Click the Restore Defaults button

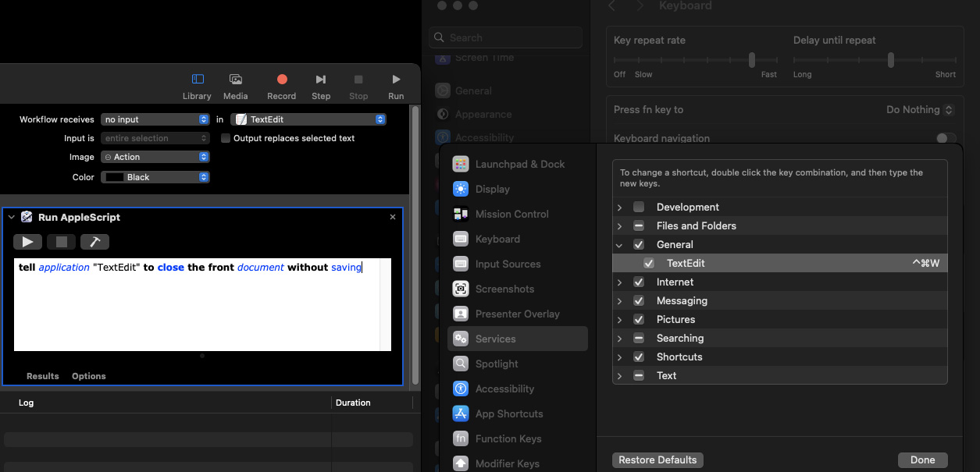coord(657,460)
